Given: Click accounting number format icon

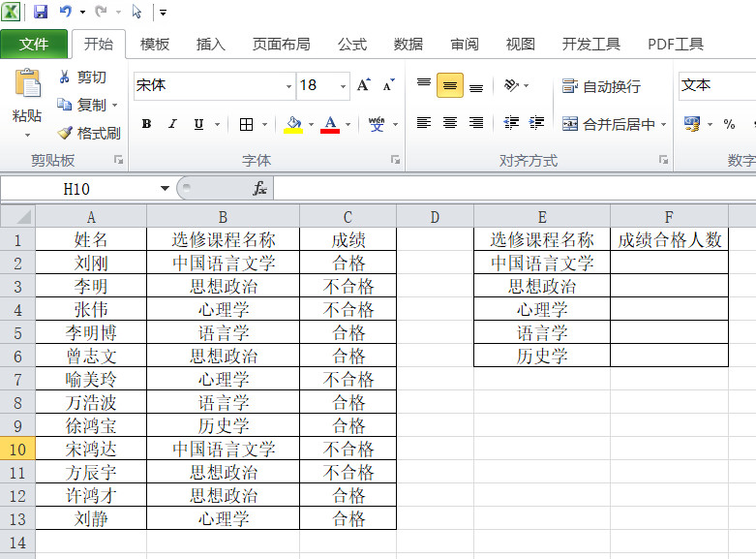Looking at the screenshot, I should tap(692, 124).
